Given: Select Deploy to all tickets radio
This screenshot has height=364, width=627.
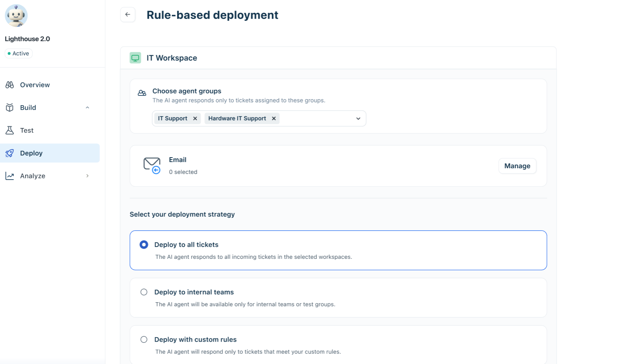Looking at the screenshot, I should tap(144, 245).
